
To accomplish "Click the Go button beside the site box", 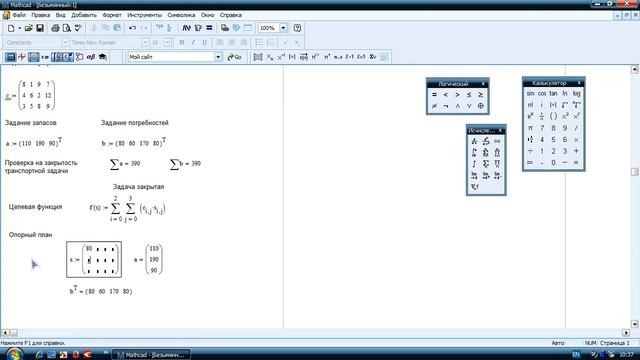I will [234, 57].
